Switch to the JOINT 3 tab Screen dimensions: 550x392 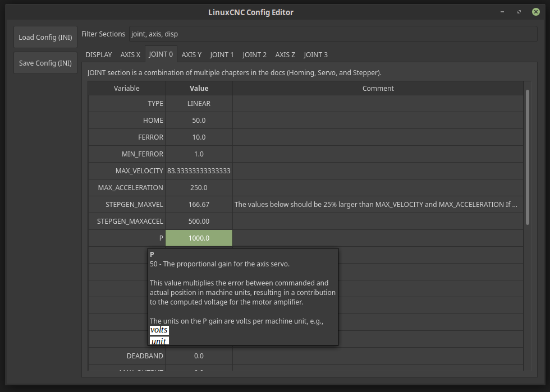click(x=315, y=55)
